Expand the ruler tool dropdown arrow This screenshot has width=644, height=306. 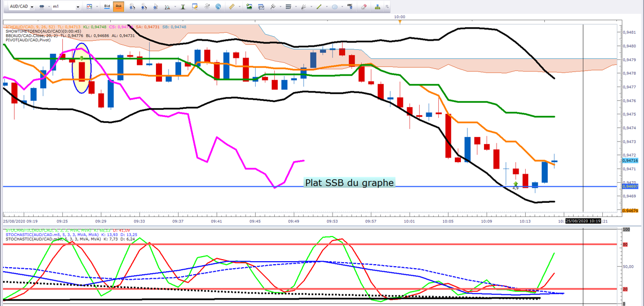pos(239,7)
